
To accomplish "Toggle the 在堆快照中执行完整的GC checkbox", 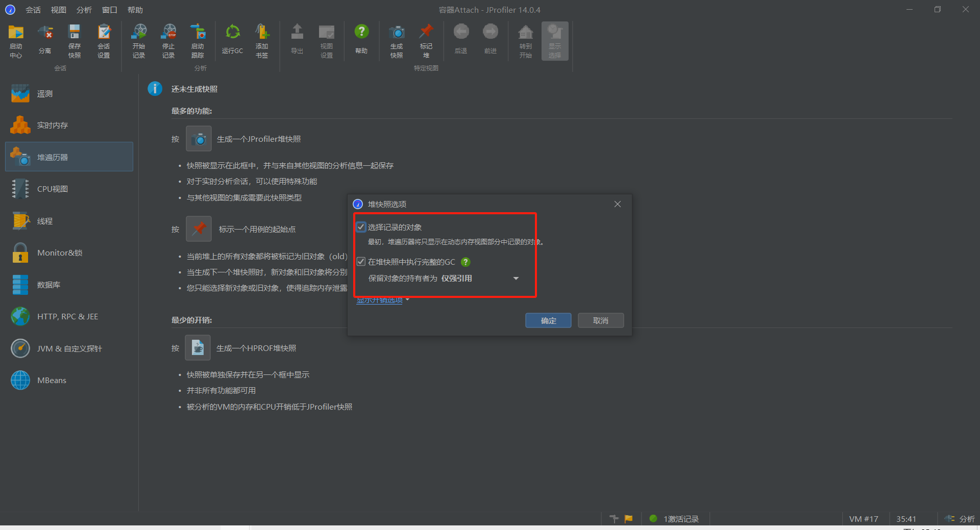I will 361,262.
